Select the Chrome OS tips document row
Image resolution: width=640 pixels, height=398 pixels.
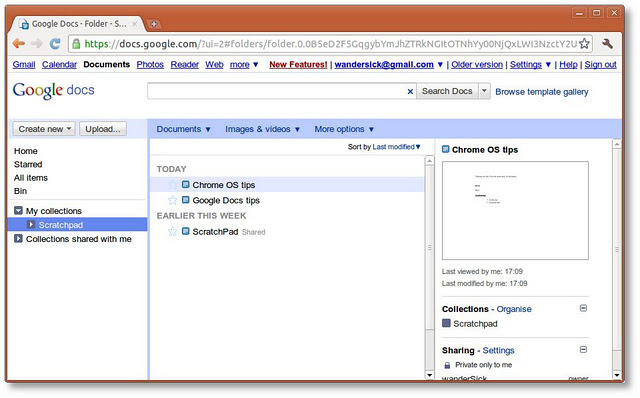tap(287, 185)
